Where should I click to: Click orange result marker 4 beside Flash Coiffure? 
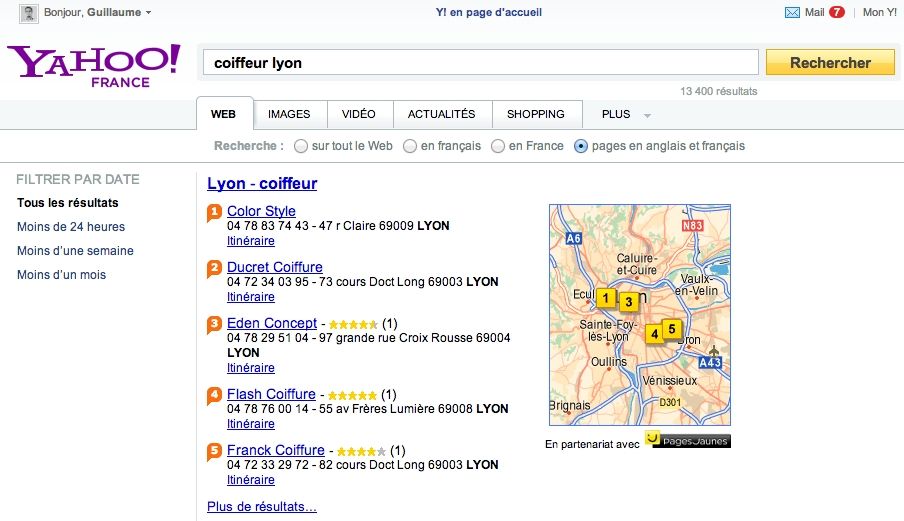[214, 396]
